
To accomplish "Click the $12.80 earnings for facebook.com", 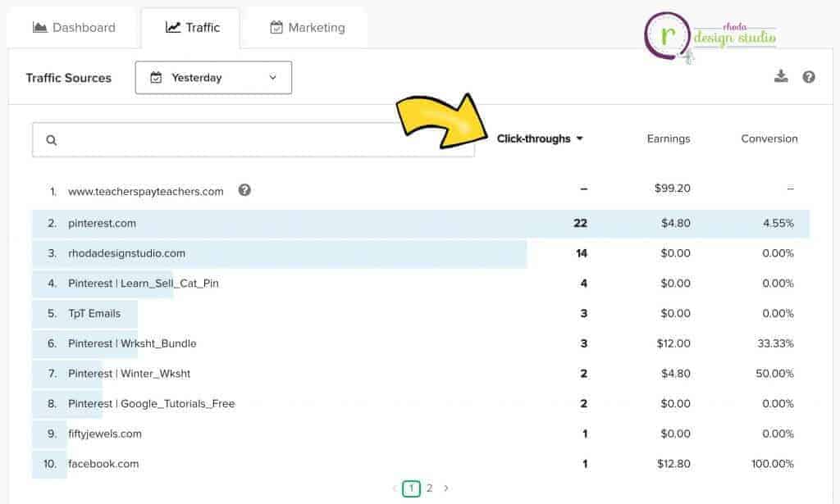I will click(673, 464).
